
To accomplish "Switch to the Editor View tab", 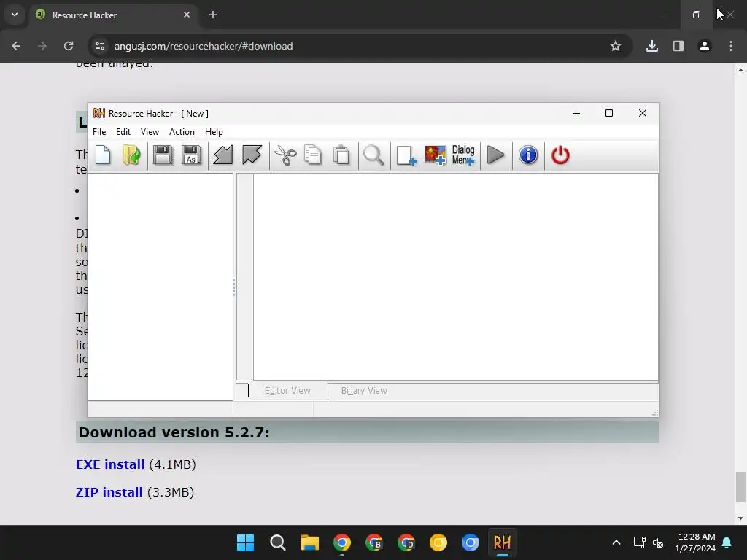I will 287,391.
